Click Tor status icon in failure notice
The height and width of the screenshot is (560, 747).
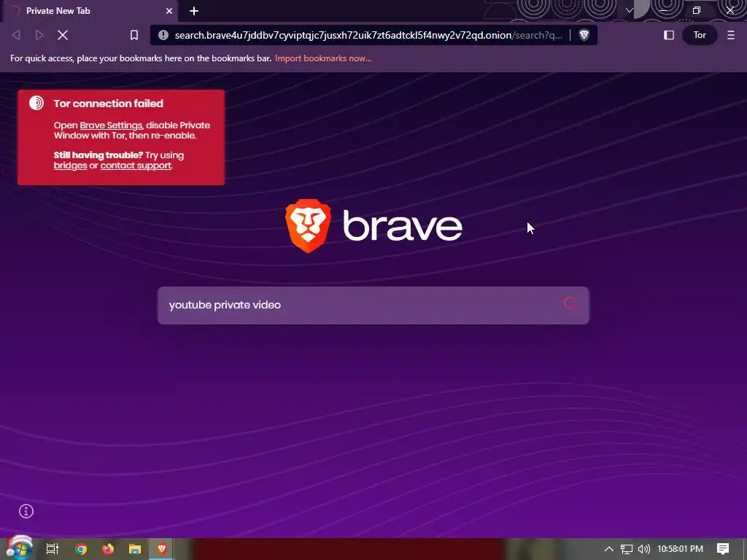36,103
